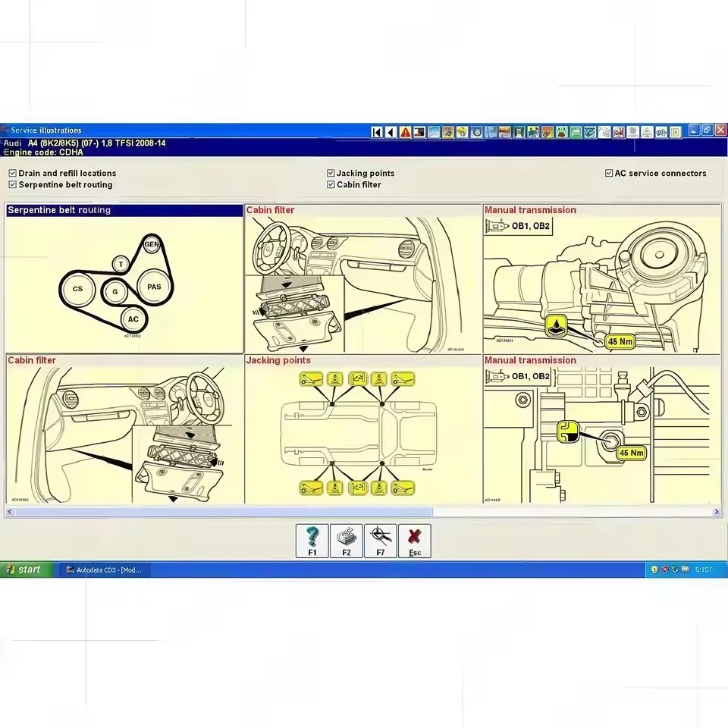
Task: Select the Serpentine belt routing title bar
Action: (x=125, y=210)
